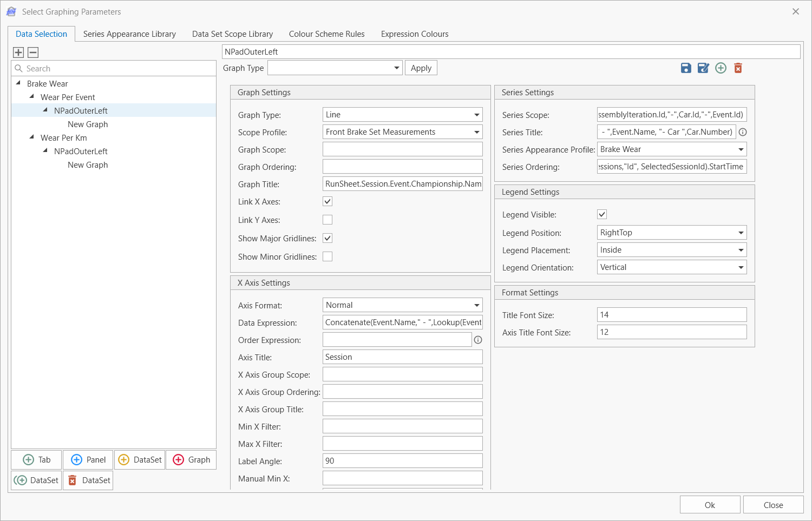This screenshot has width=812, height=521.
Task: Open the Legend Position dropdown
Action: point(741,233)
